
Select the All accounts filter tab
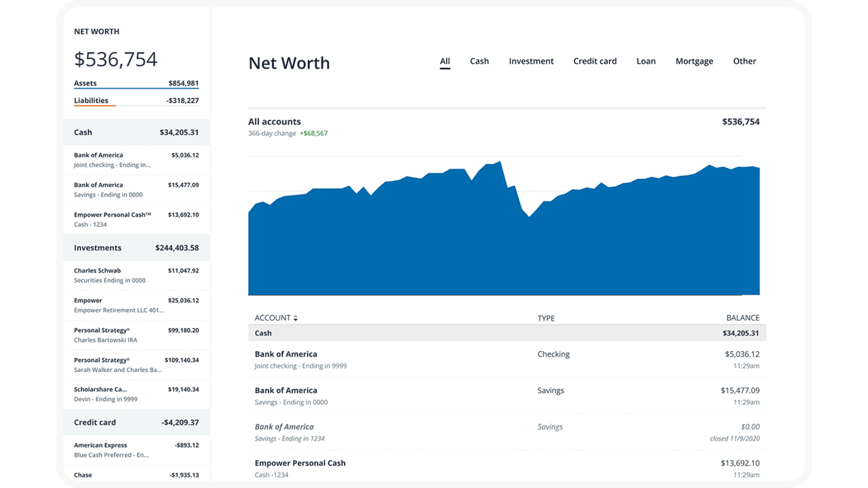click(x=445, y=61)
